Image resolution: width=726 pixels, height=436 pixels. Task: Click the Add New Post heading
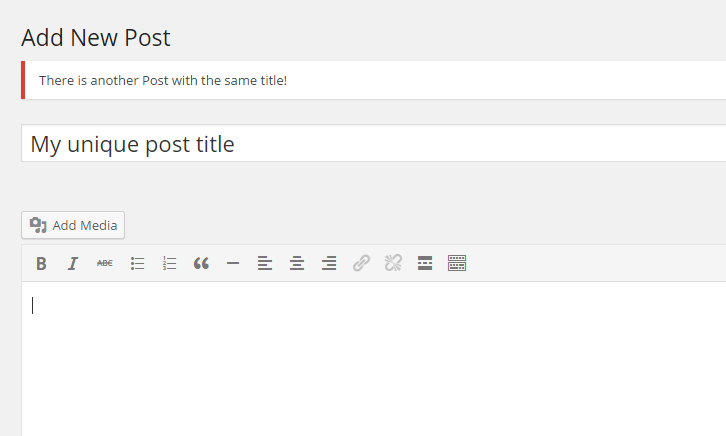pyautogui.click(x=96, y=37)
